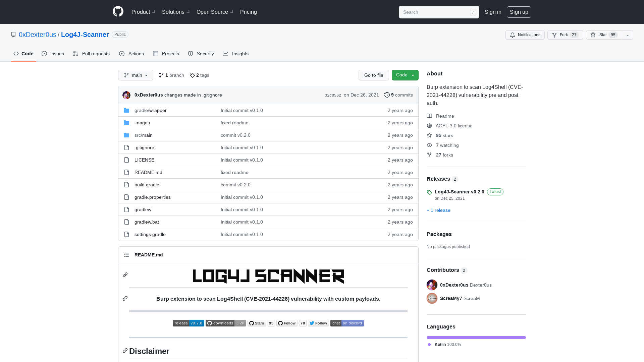The image size is (644, 362).
Task: Click 0xDexter0us avatar in commit header
Action: (126, 95)
